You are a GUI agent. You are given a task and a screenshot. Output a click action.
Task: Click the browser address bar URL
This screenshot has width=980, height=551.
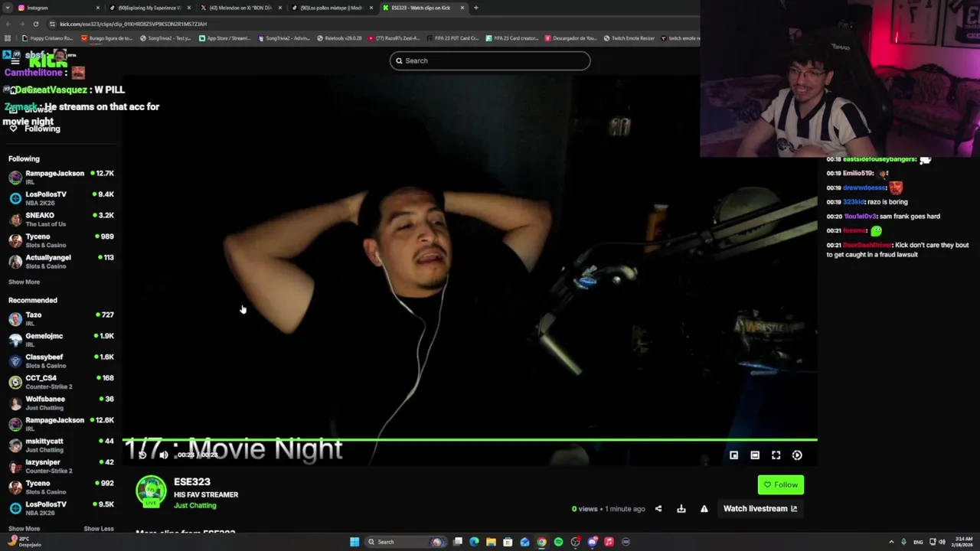(133, 24)
